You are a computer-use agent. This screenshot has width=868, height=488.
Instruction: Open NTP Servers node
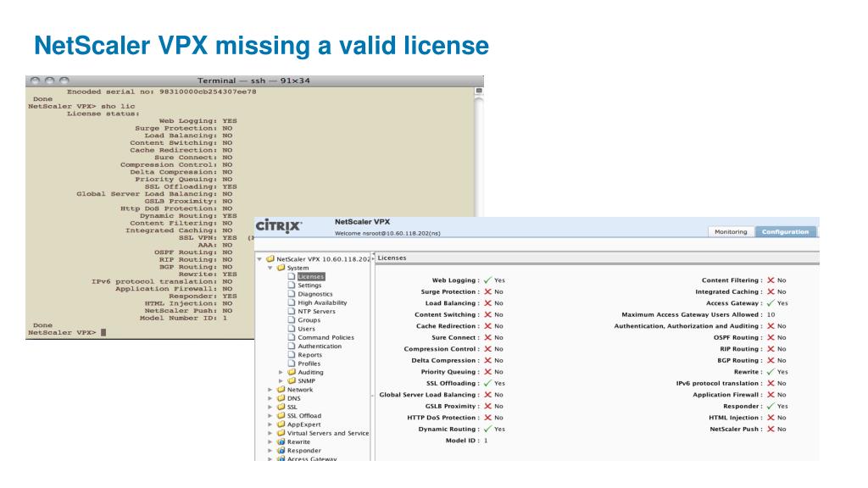coord(316,312)
